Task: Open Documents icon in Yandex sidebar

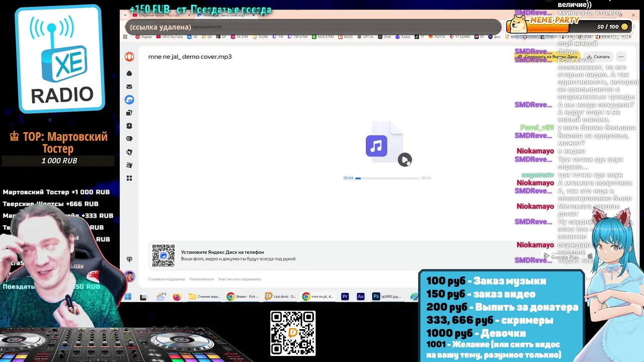Action: click(x=129, y=113)
